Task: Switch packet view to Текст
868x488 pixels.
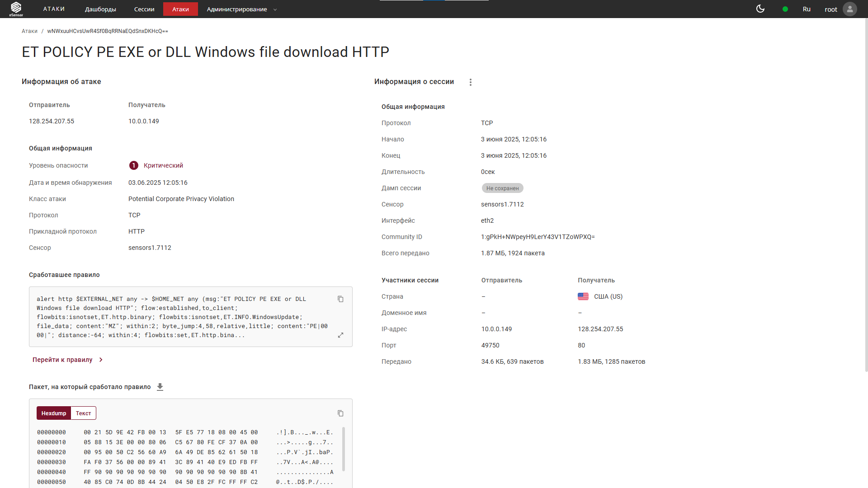Action: click(x=83, y=413)
